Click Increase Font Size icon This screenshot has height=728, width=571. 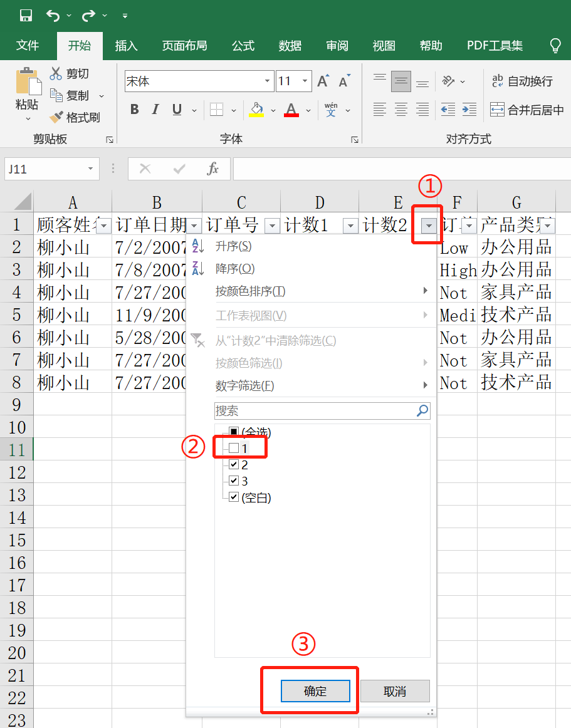tap(323, 81)
